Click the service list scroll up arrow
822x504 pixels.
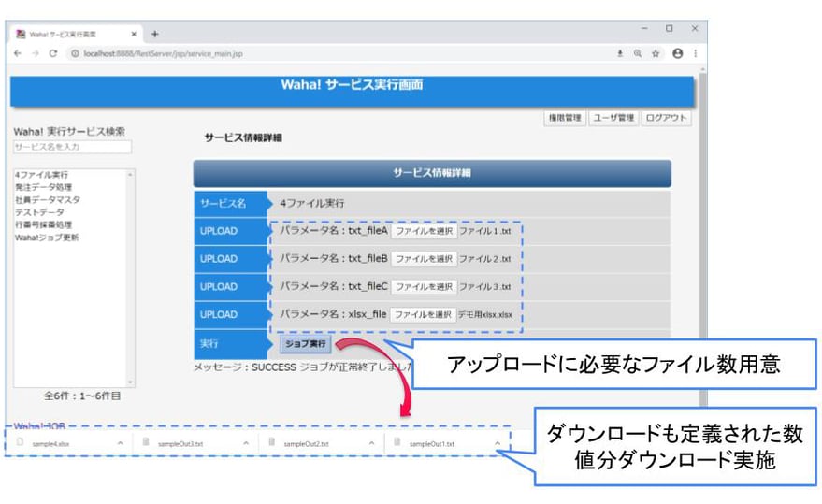[131, 174]
